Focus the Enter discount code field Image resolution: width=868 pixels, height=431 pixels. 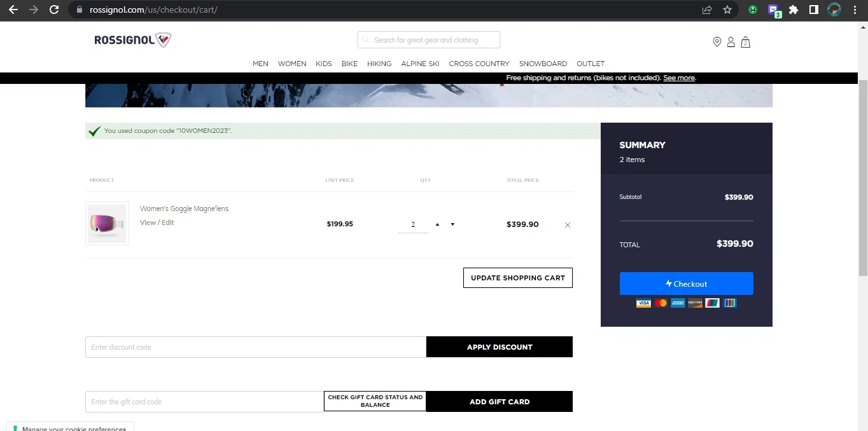255,347
